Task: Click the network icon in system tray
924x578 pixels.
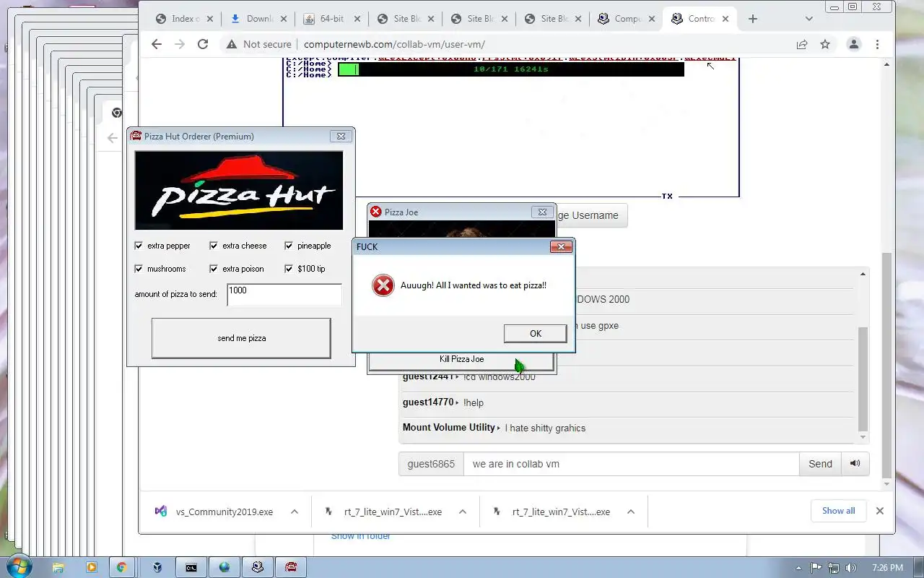Action: 834,567
